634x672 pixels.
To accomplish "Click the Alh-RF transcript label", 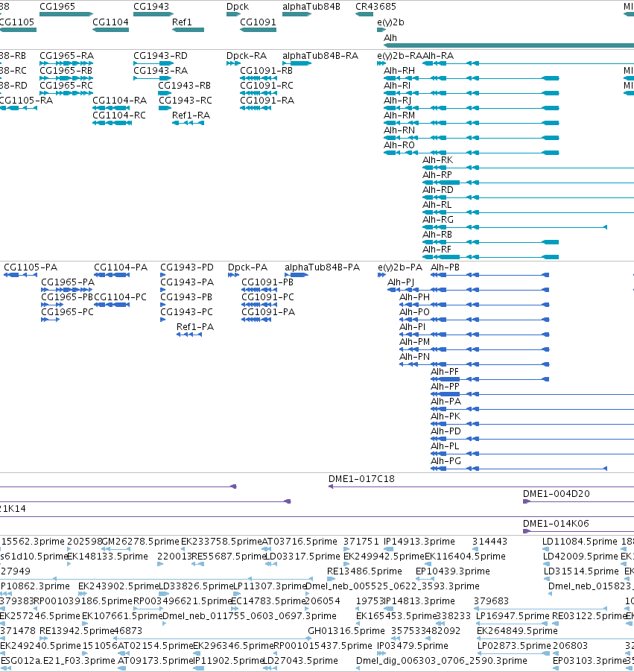I will (x=437, y=249).
